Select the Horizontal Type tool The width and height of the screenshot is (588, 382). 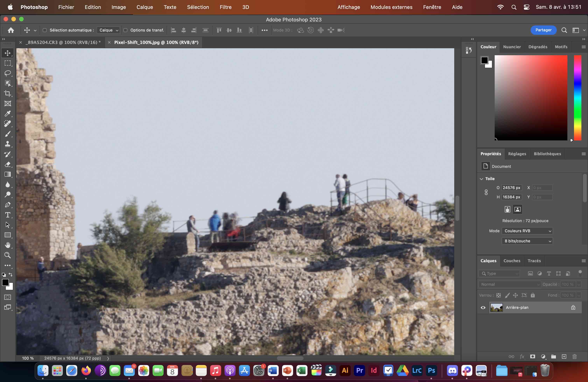coord(8,215)
